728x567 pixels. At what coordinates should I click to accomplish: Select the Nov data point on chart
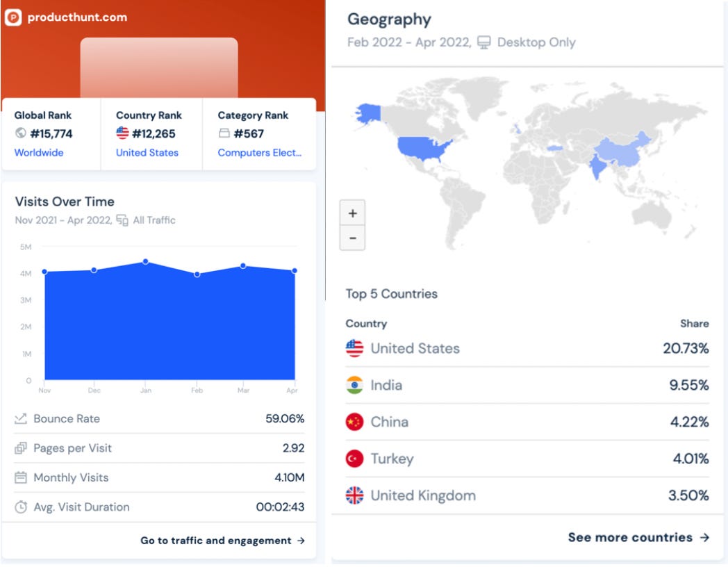click(x=44, y=272)
